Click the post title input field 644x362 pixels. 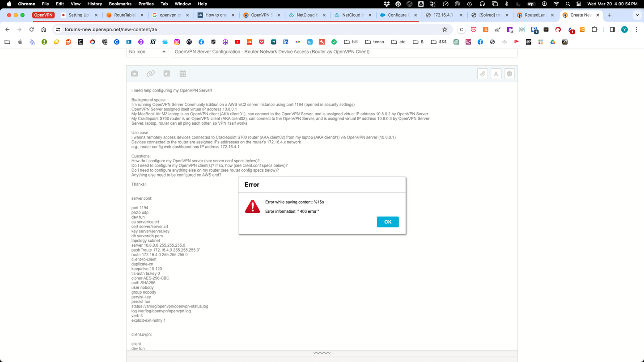(x=344, y=52)
